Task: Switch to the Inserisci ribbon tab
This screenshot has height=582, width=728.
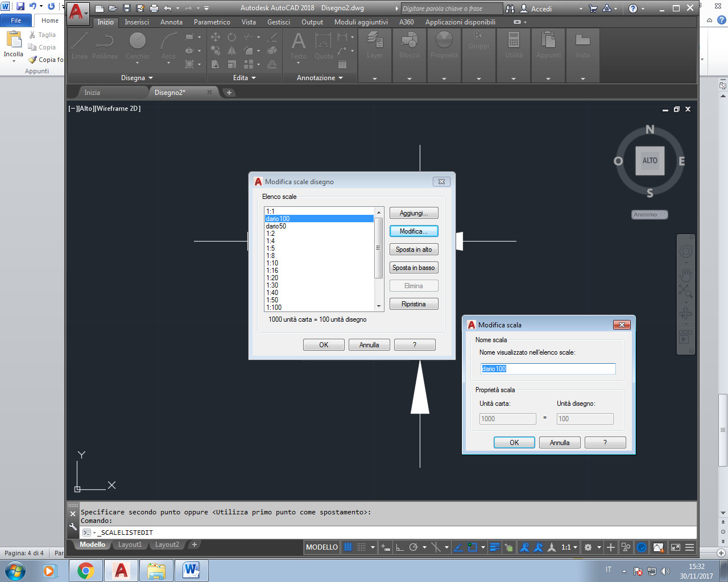Action: pos(137,22)
